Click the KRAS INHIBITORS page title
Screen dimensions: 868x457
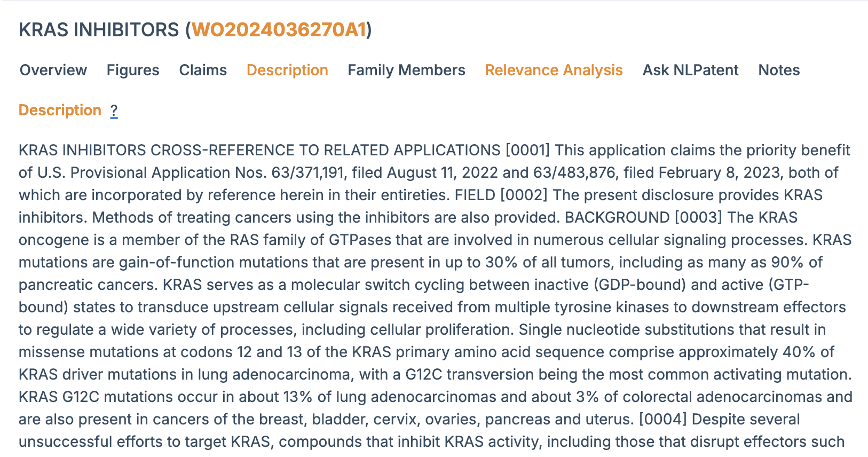[x=99, y=30]
